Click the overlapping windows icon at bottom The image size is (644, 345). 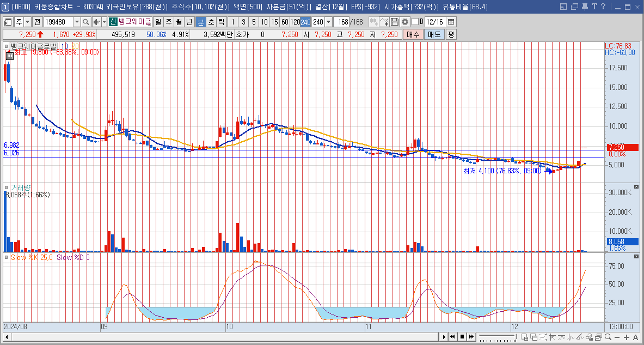[x=534, y=337]
